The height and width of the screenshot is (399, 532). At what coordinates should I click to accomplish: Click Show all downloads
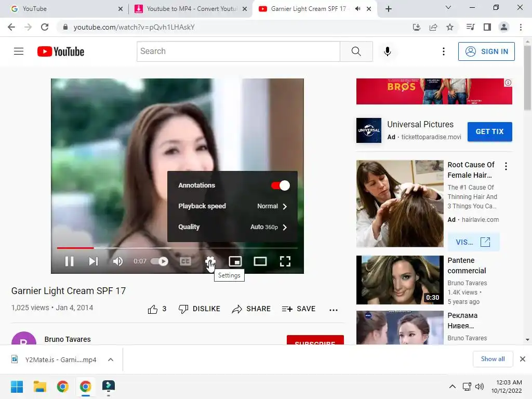point(493,359)
